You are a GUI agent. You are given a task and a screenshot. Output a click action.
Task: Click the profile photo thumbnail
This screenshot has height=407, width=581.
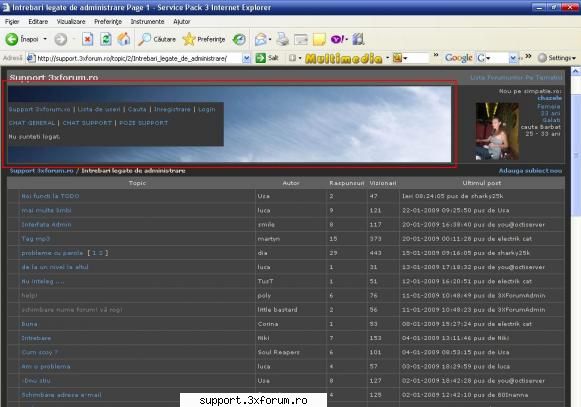pyautogui.click(x=497, y=131)
